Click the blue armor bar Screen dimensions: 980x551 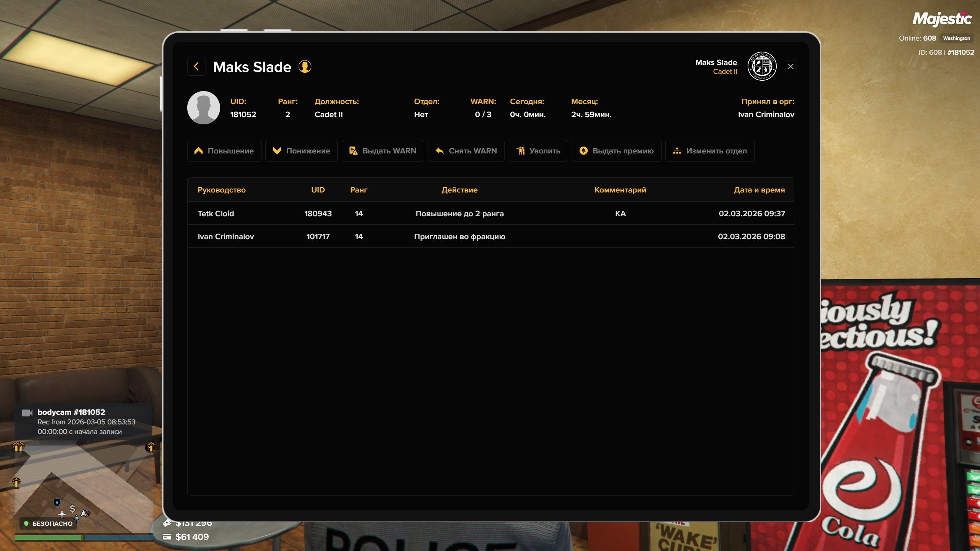[119, 538]
